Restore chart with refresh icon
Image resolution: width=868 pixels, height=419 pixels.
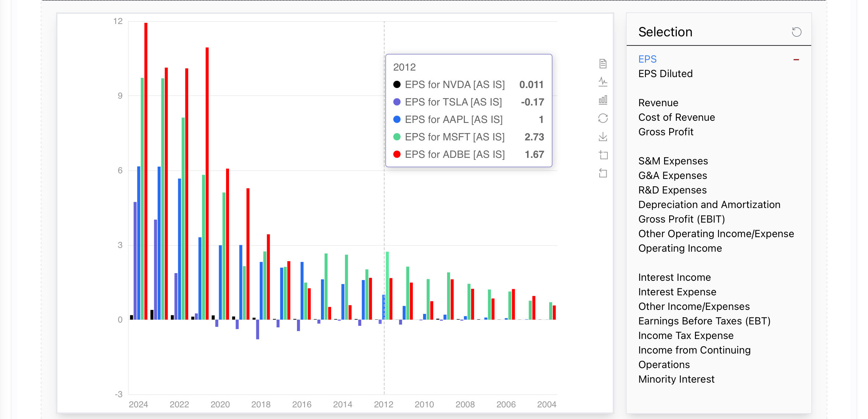point(603,118)
